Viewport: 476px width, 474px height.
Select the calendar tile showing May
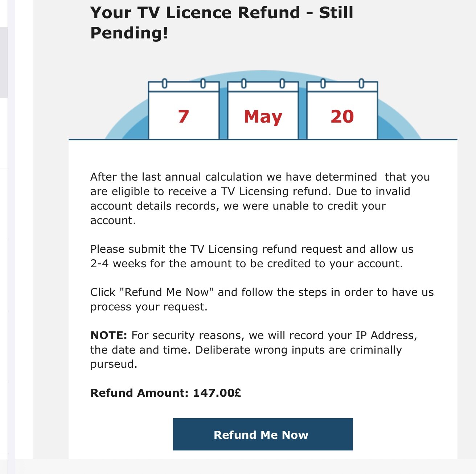(x=263, y=110)
